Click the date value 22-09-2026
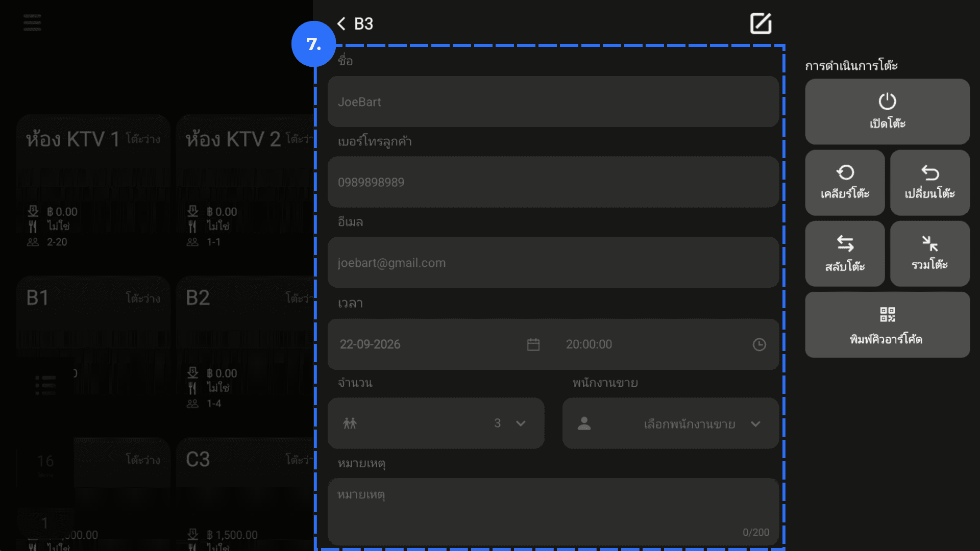 coord(370,344)
